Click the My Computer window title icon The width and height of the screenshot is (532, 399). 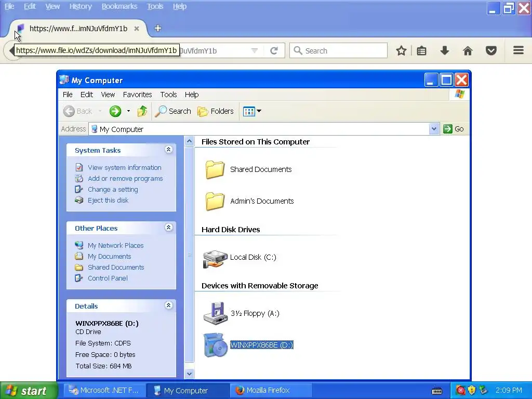64,80
